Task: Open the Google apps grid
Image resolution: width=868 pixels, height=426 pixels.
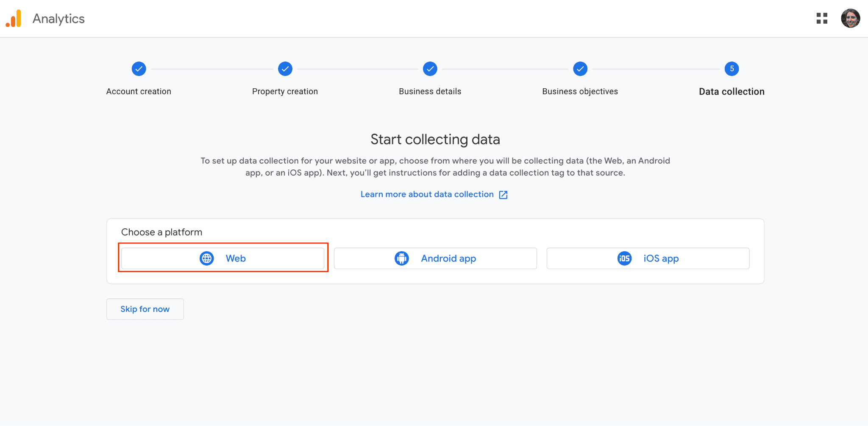Action: [822, 18]
